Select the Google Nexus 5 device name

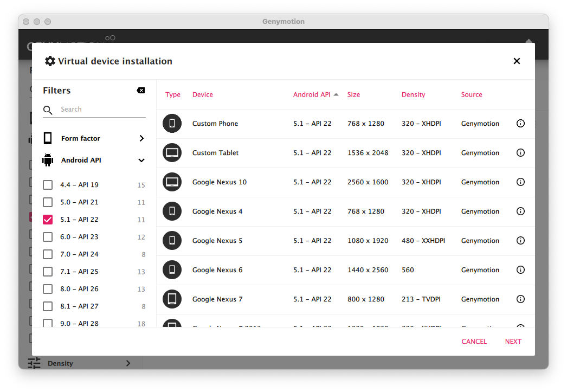(x=217, y=241)
